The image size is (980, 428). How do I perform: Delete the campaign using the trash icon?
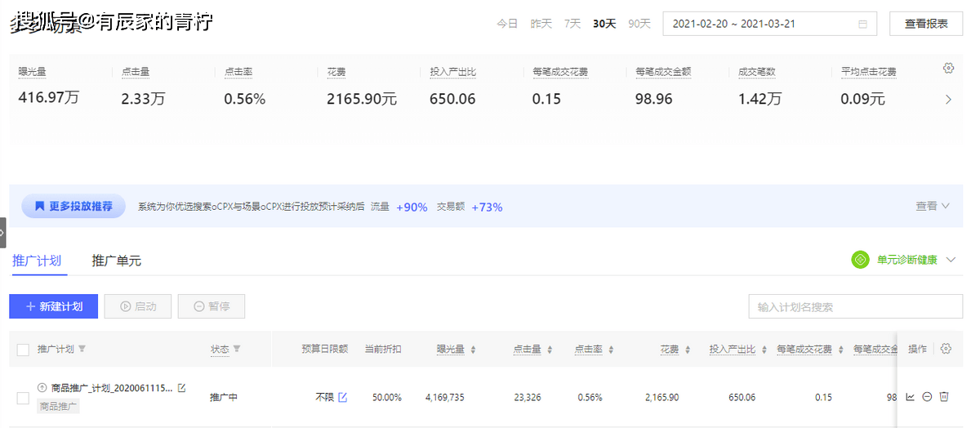point(944,397)
